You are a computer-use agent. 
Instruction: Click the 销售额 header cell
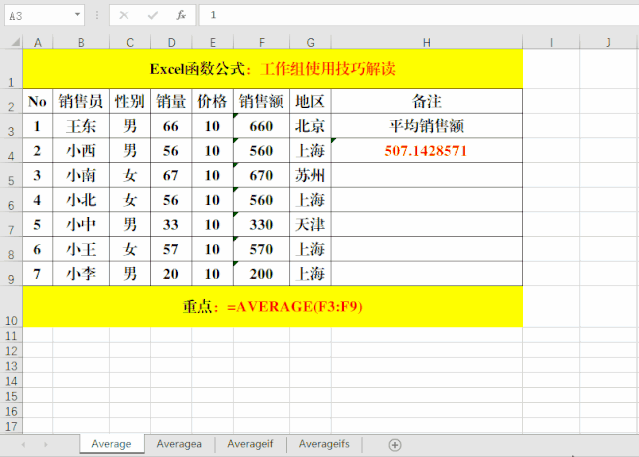click(x=261, y=102)
